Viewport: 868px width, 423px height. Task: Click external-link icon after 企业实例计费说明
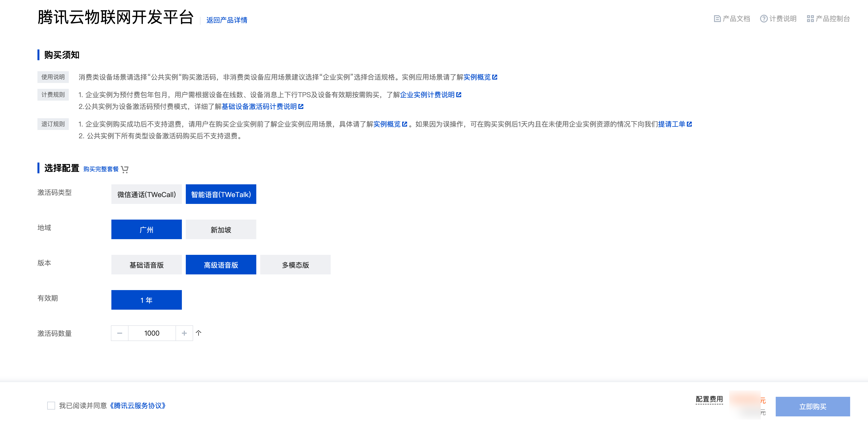pyautogui.click(x=458, y=95)
